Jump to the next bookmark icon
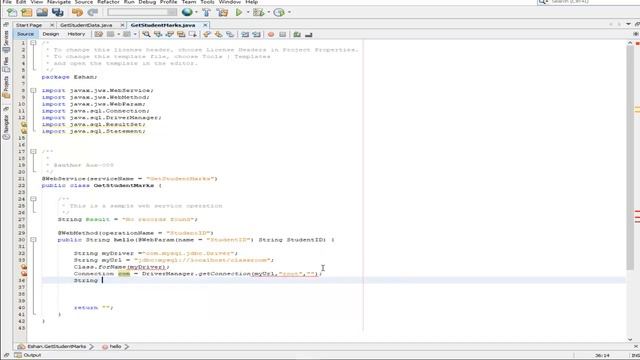640x360 pixels. [218, 35]
